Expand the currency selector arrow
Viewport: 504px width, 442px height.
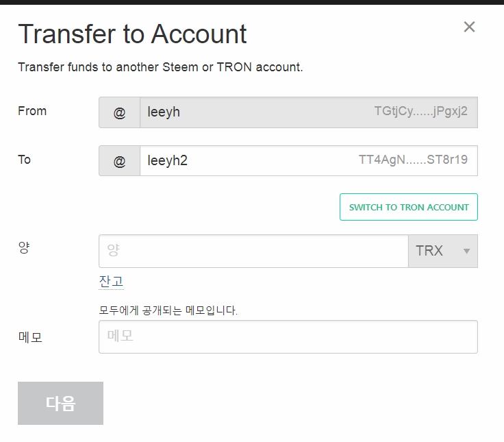click(467, 251)
